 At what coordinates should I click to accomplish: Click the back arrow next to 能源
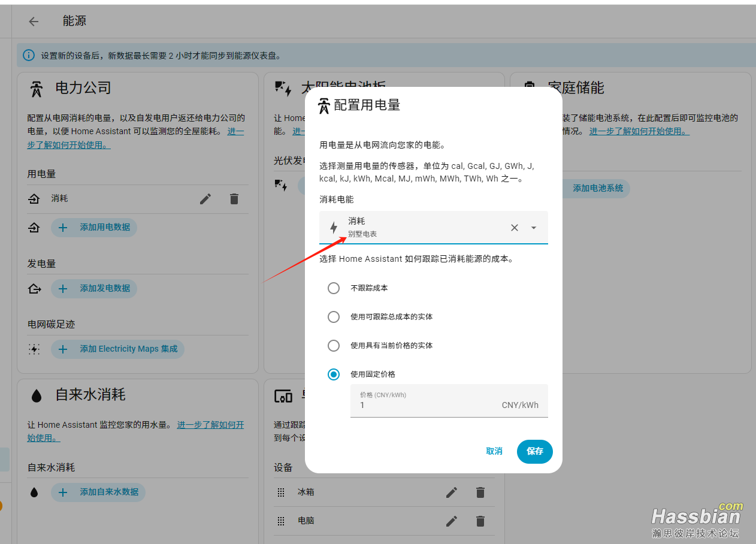34,22
